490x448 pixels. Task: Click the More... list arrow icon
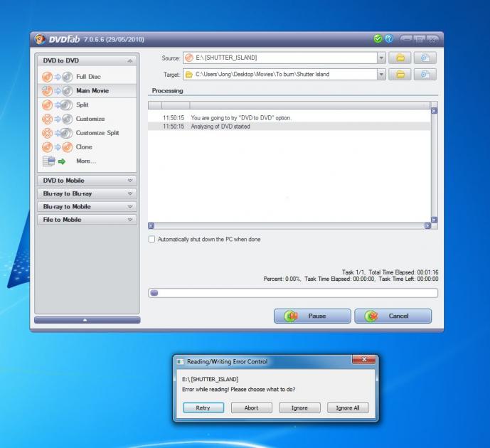click(x=54, y=161)
